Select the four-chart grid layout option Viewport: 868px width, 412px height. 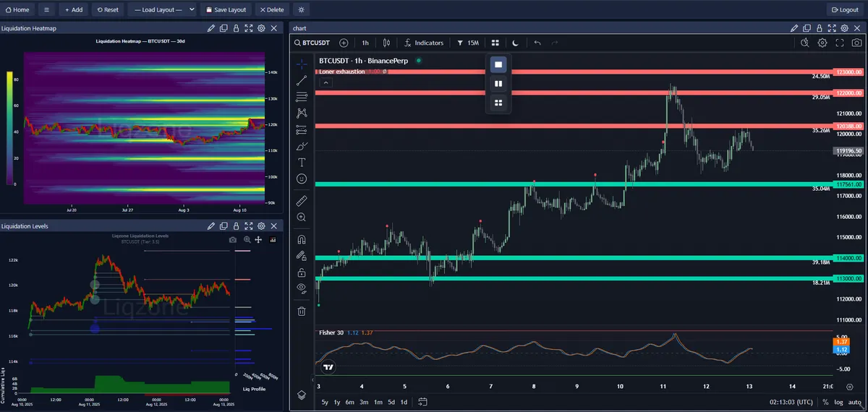[x=498, y=103]
